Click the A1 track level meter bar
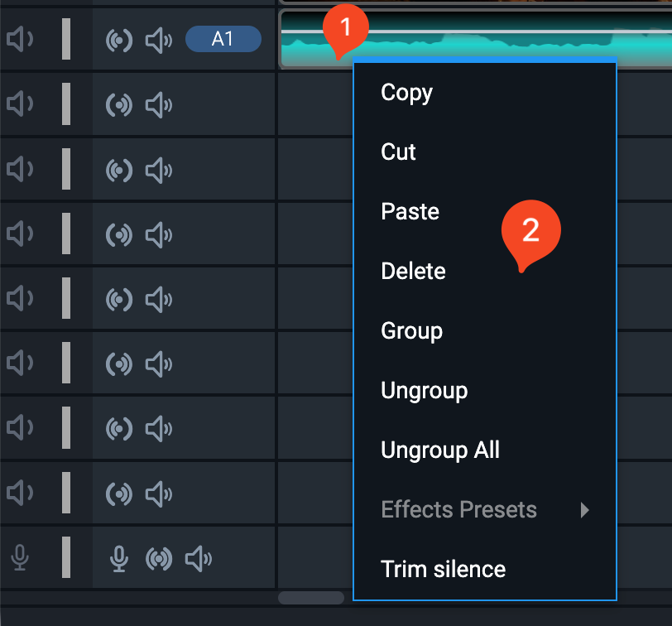The width and height of the screenshot is (672, 626). [66, 39]
